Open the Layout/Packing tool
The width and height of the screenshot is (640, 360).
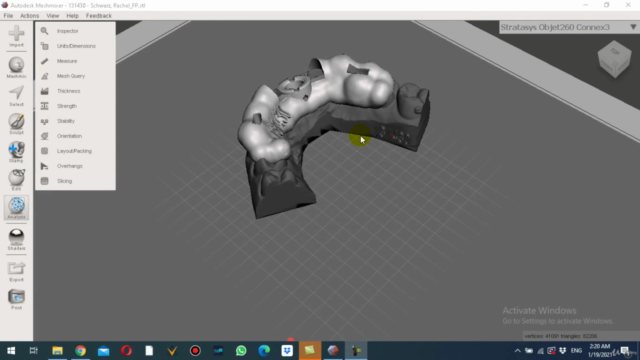click(x=75, y=151)
